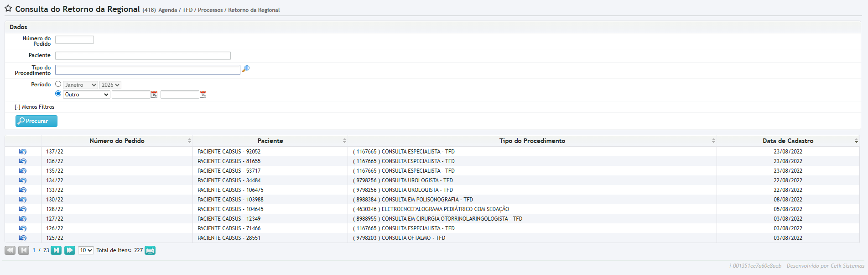The image size is (868, 275).
Task: Jump to the last results page
Action: pos(70,250)
